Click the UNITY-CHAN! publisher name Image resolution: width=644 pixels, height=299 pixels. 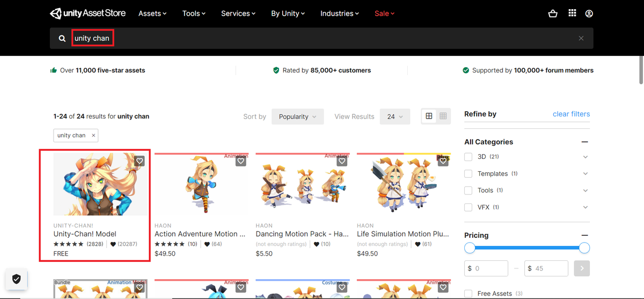[x=74, y=226]
